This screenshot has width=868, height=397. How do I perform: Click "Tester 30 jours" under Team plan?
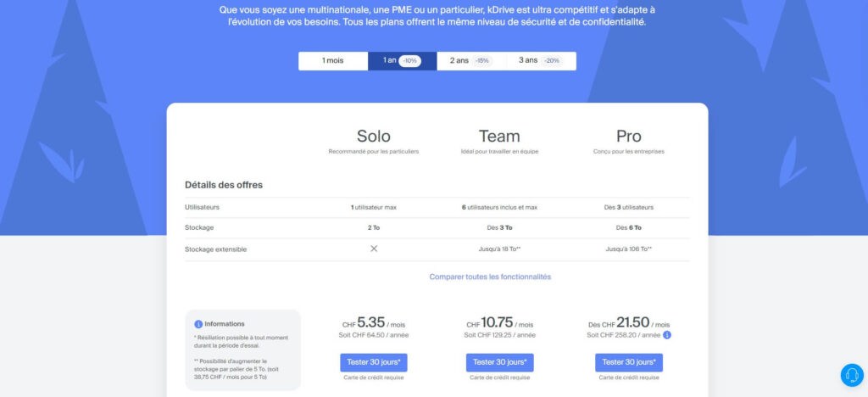(x=499, y=362)
